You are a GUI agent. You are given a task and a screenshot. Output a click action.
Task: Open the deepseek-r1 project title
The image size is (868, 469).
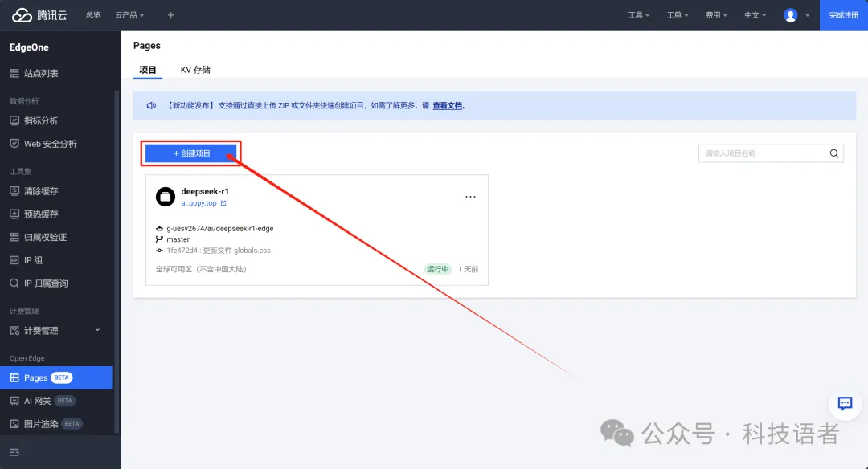pyautogui.click(x=205, y=191)
